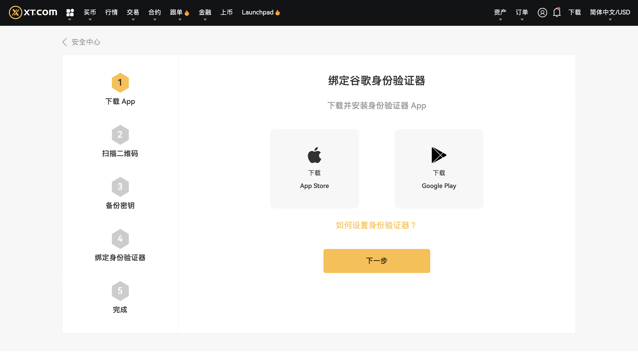Expand the 买币 dropdown menu
This screenshot has width=638, height=364.
90,12
